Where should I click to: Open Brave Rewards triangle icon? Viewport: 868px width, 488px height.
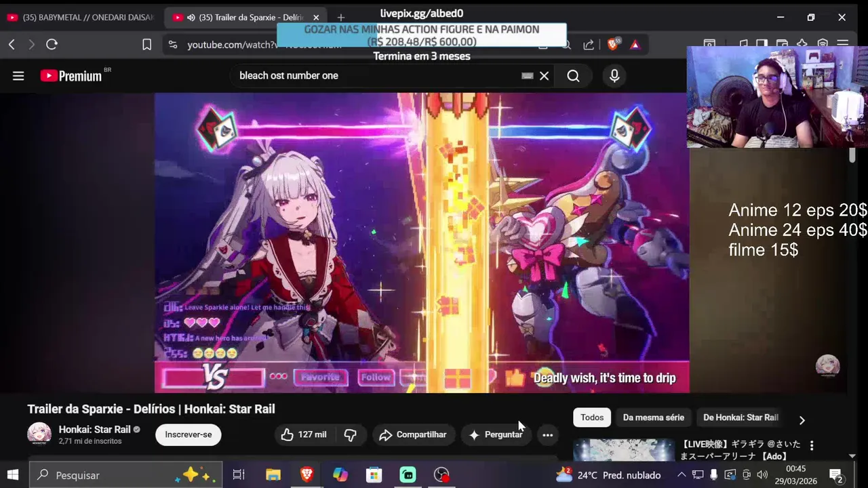coord(635,45)
